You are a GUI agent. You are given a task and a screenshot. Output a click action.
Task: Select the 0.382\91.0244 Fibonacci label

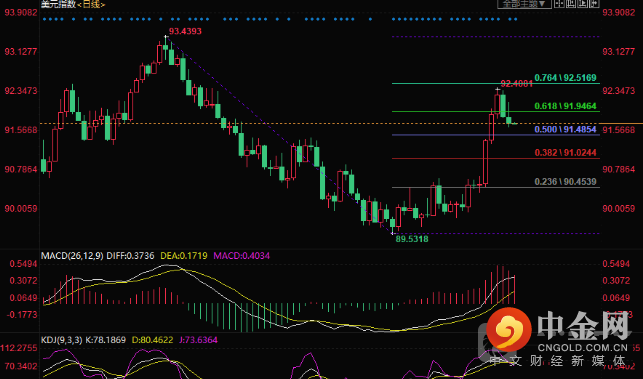coord(565,153)
